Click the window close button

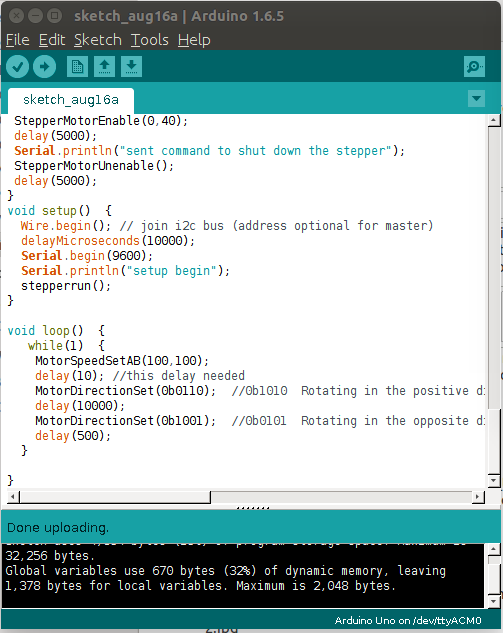16,16
